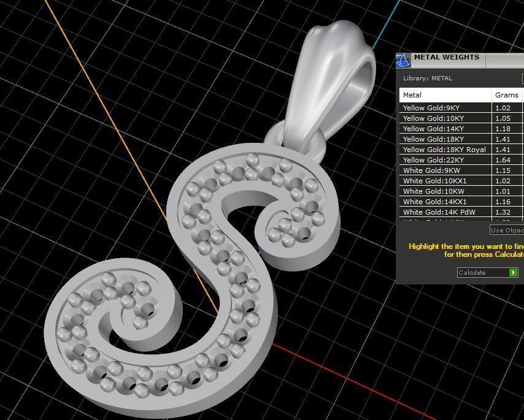The width and height of the screenshot is (524, 420).
Task: Select the White Gold:9KW row
Action: (461, 170)
